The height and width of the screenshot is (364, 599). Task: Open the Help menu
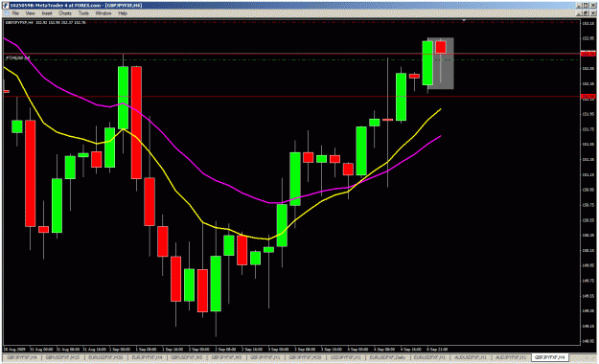(123, 13)
